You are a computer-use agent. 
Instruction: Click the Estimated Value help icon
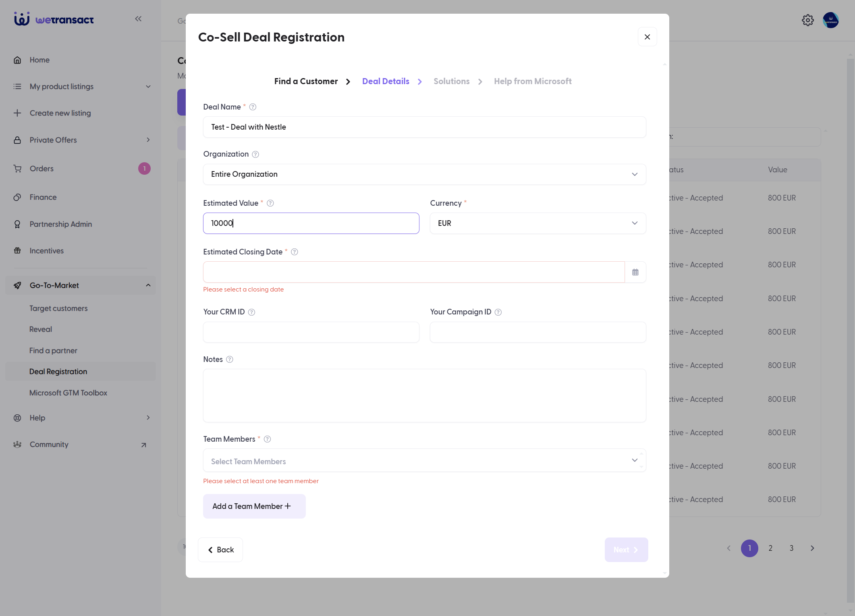270,203
